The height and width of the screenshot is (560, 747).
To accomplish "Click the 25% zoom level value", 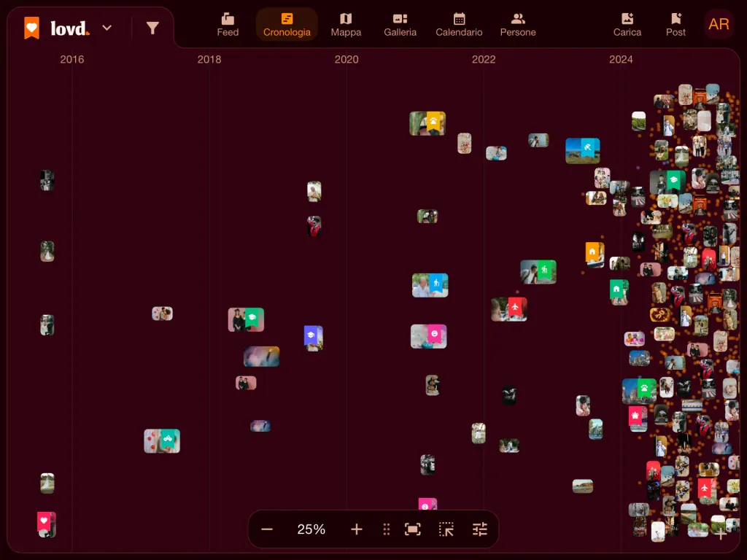I will coord(311,529).
